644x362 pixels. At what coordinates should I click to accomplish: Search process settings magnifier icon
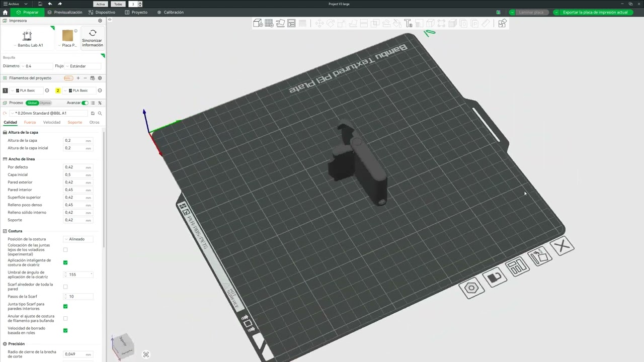click(100, 113)
